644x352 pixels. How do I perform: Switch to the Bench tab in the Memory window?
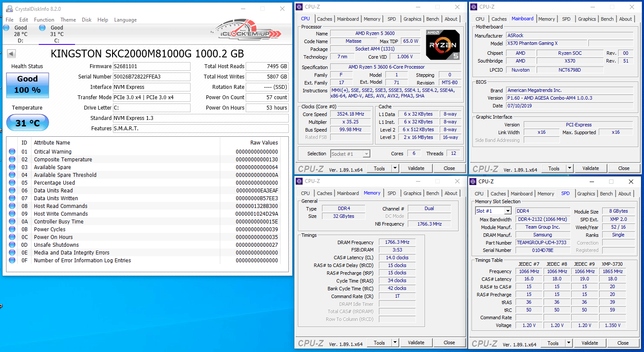point(432,193)
